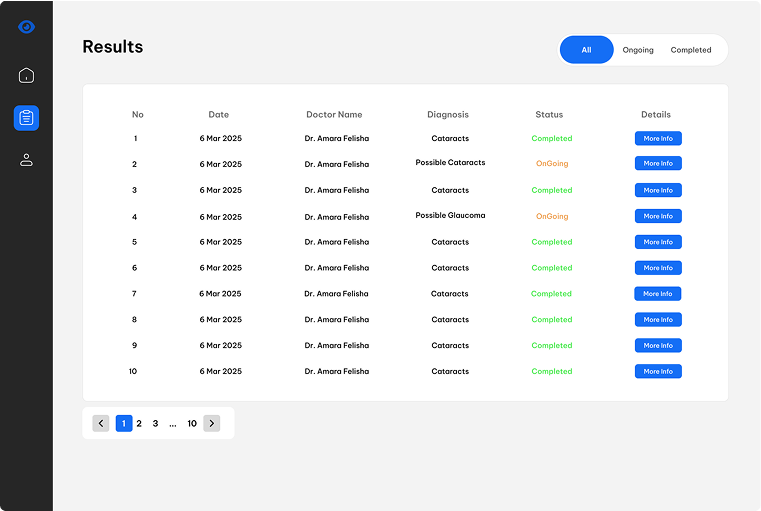This screenshot has height=511, width=761.
Task: Open More Info for result 6
Action: [658, 268]
